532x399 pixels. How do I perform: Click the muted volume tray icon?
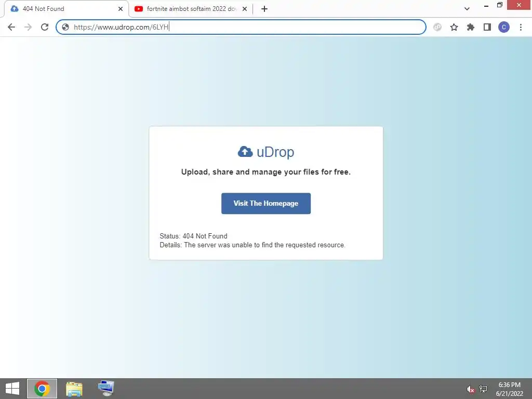click(470, 389)
